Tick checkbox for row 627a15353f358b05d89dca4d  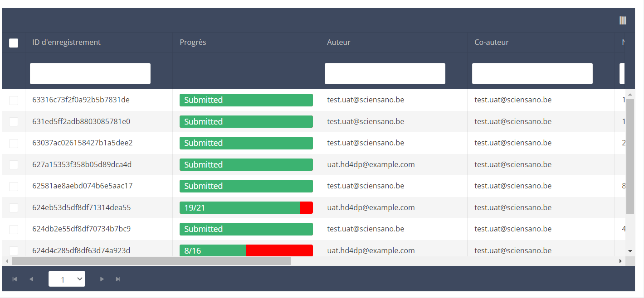pyautogui.click(x=14, y=165)
